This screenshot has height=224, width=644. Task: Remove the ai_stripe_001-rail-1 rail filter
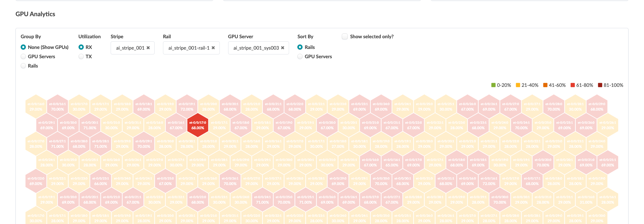[213, 48]
